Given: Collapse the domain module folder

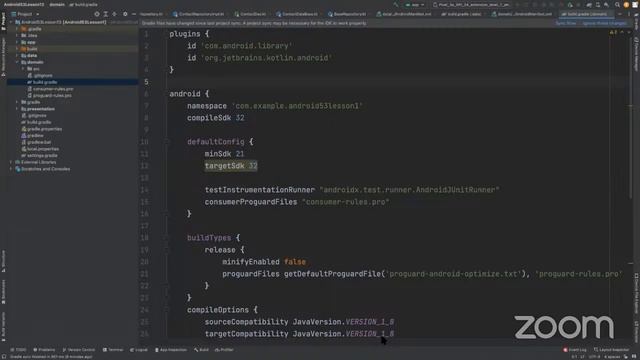Looking at the screenshot, I should [x=17, y=62].
